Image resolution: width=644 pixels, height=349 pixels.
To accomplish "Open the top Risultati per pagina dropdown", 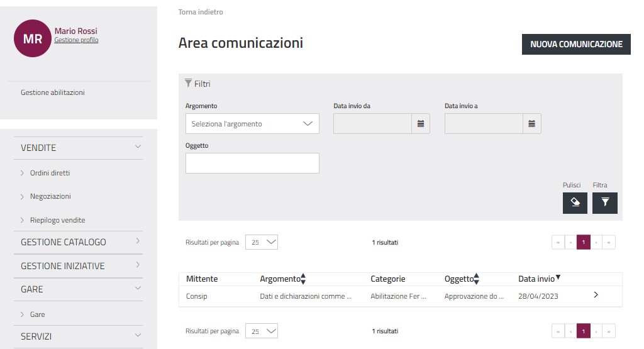I will point(261,242).
